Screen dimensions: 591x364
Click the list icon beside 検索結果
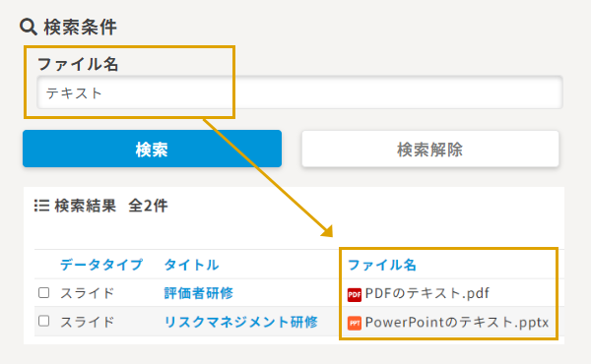[41, 206]
